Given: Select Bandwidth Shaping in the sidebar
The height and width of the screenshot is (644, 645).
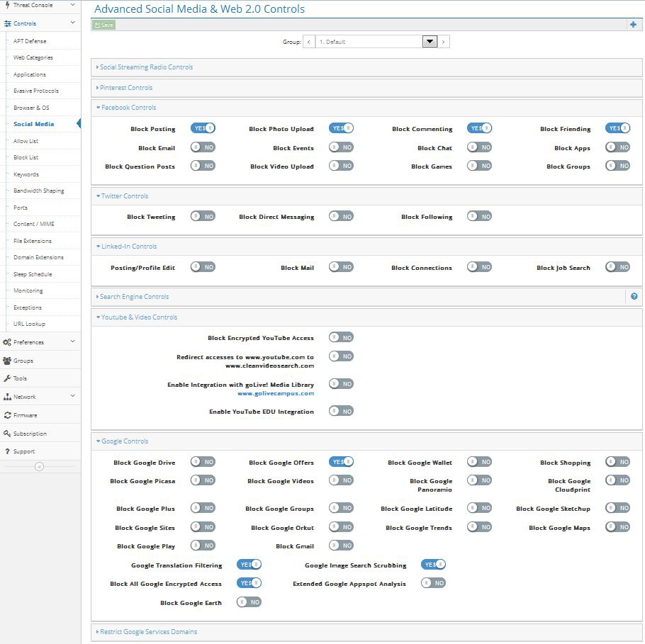Looking at the screenshot, I should [38, 191].
